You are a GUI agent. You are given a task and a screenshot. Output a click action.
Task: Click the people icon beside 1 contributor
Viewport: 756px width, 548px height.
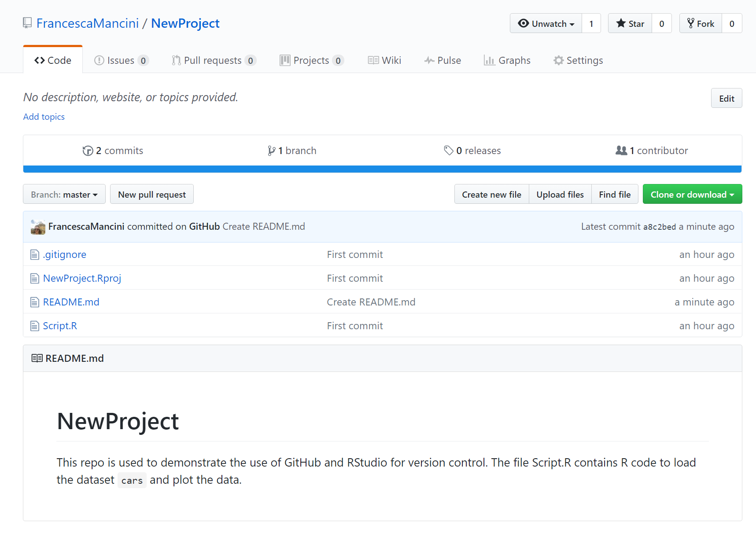(621, 151)
